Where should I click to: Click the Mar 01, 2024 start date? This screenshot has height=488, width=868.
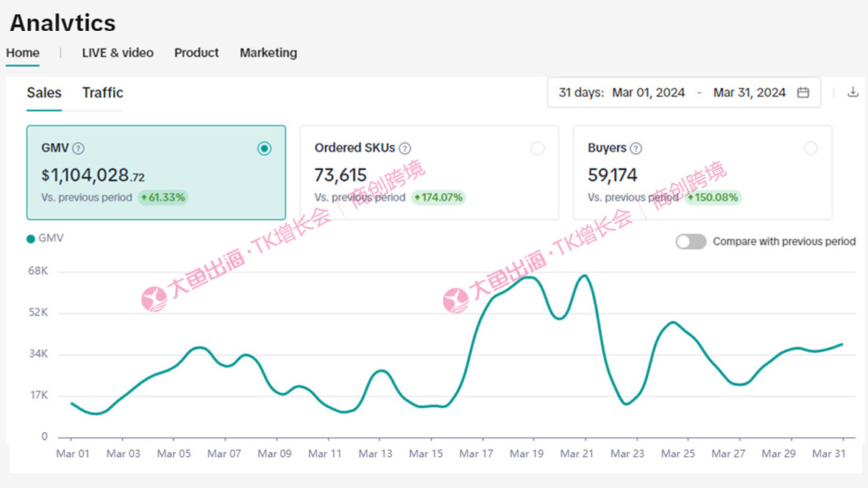pos(648,93)
